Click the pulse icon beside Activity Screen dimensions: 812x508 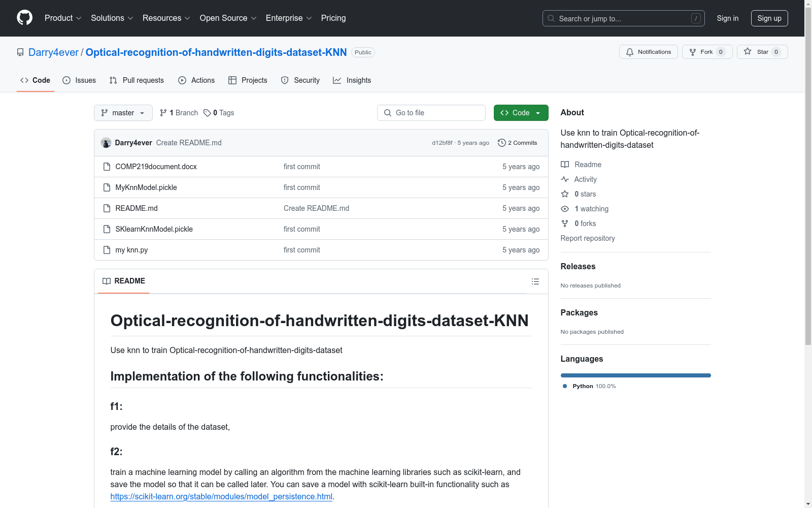point(565,179)
